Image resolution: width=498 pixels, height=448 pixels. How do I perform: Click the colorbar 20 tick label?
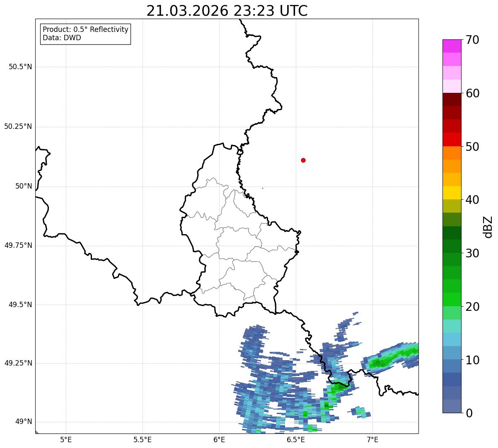(x=472, y=307)
